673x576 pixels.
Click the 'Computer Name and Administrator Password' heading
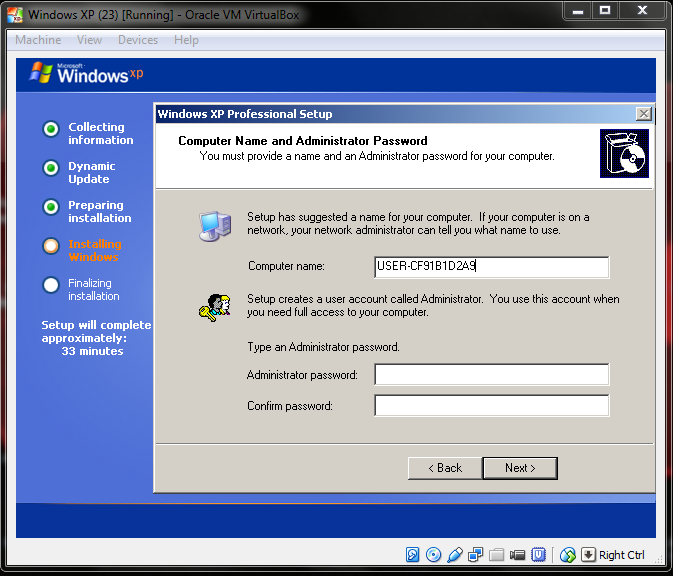click(x=303, y=141)
